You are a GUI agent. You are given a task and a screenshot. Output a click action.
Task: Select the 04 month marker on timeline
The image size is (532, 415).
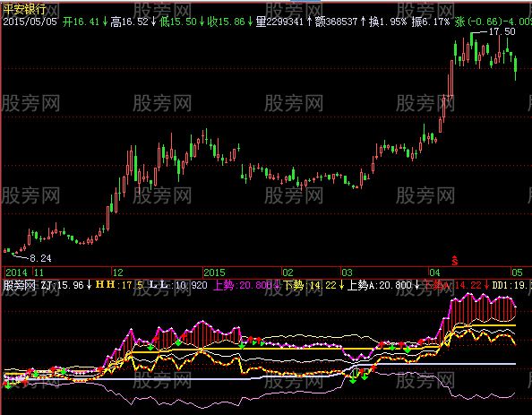(x=434, y=272)
